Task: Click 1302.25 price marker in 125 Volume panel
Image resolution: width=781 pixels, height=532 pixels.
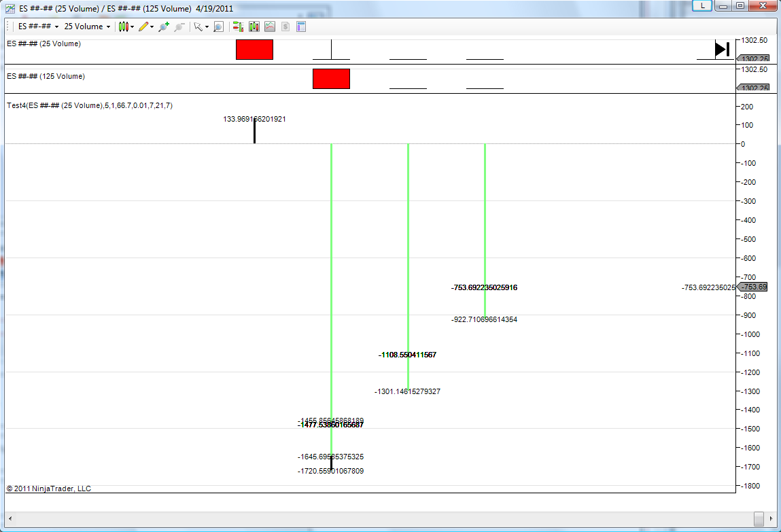Action: click(x=753, y=88)
